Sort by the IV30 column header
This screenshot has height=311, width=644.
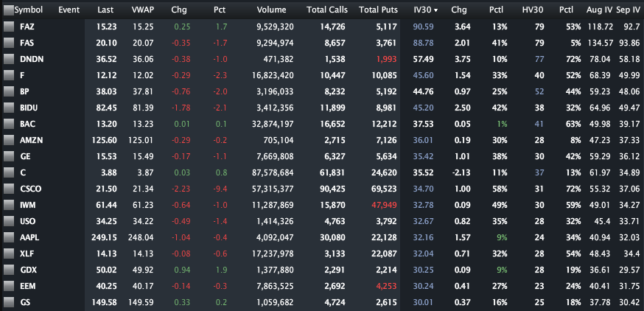425,10
